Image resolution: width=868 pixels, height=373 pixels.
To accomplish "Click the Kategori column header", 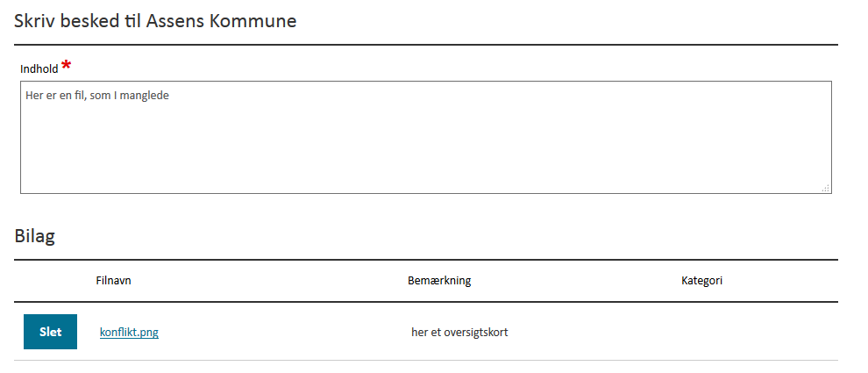I will coord(701,281).
